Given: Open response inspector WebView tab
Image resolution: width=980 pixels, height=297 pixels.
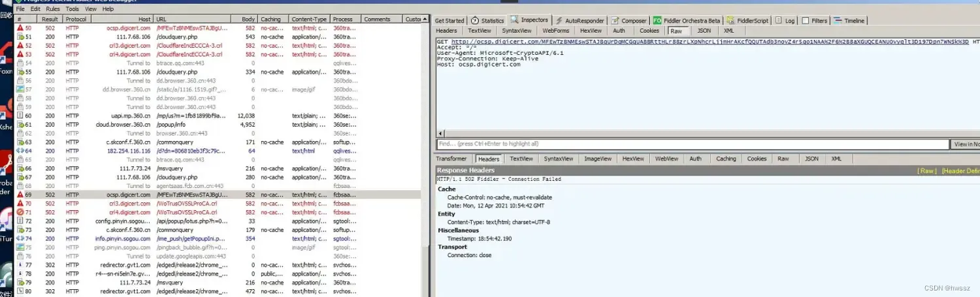Looking at the screenshot, I should click(667, 159).
